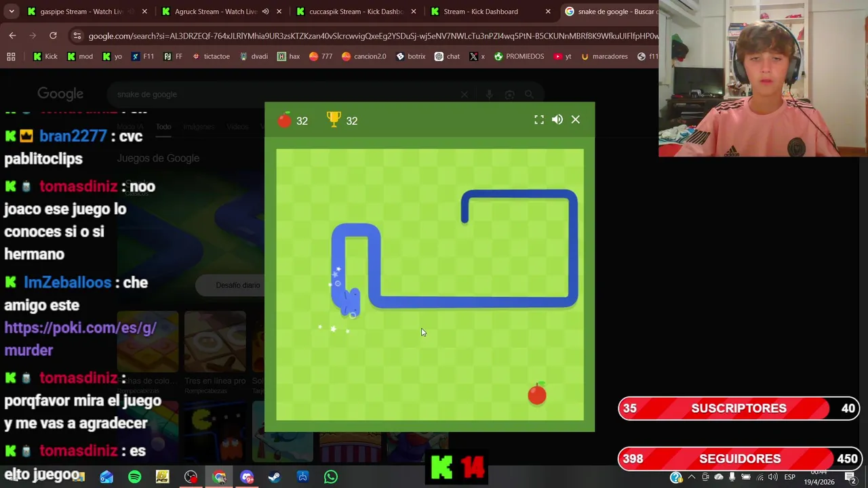The image size is (868, 488).
Task: Expand the hidden system tray icons chevron
Action: [692, 477]
